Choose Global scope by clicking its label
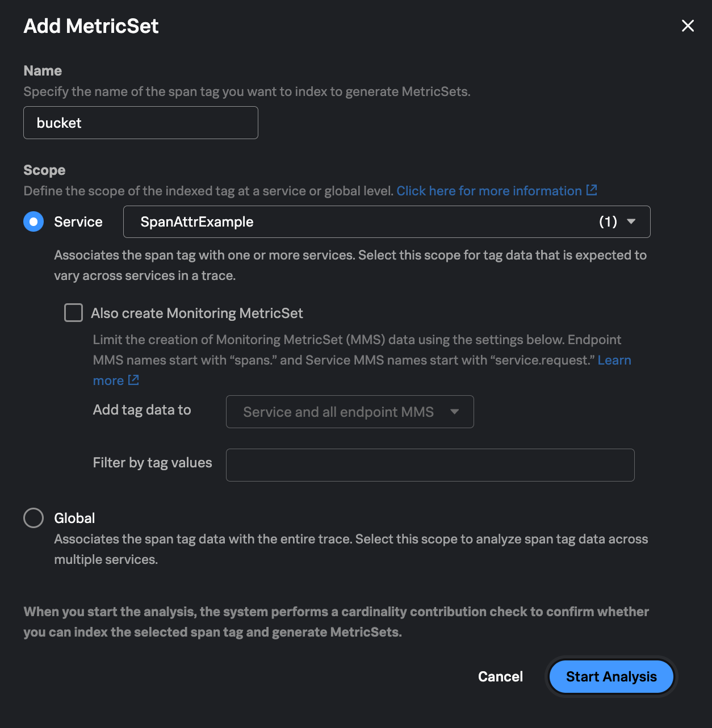Image resolution: width=712 pixels, height=728 pixels. point(76,517)
